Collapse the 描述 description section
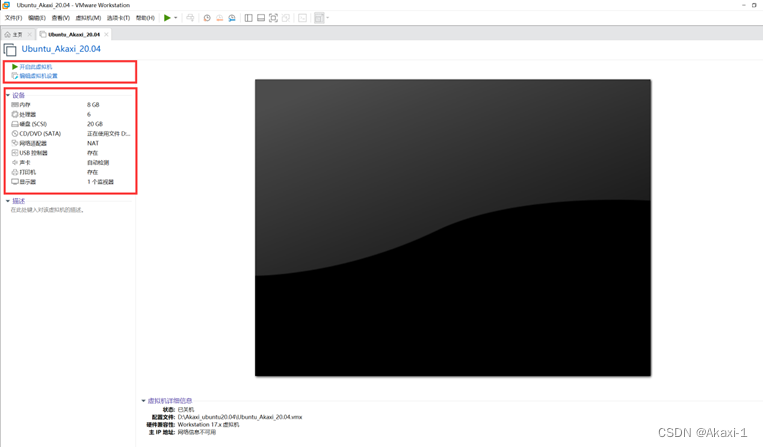 (8, 201)
